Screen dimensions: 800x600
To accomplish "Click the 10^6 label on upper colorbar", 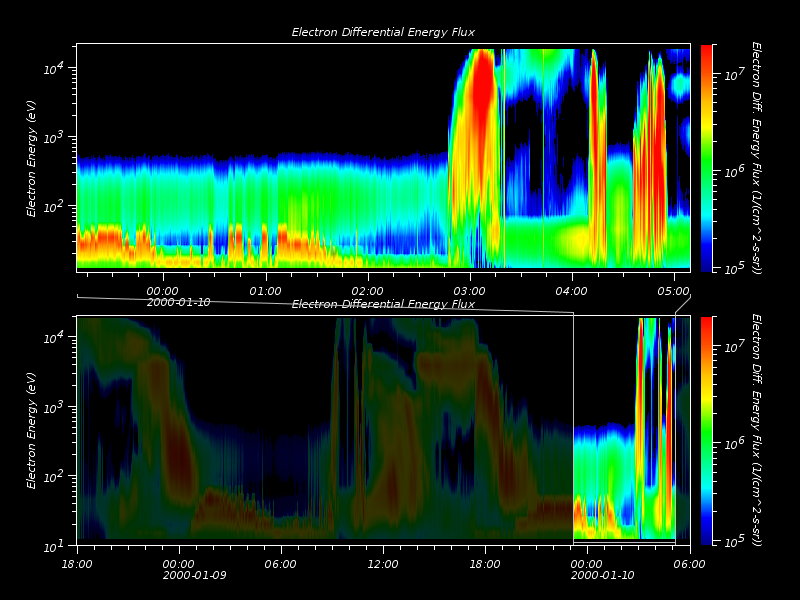I will click(732, 172).
